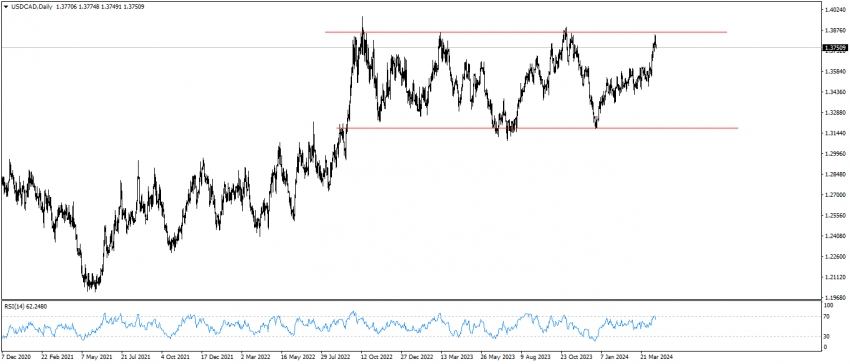
Task: Select the lower red support line
Action: point(537,128)
